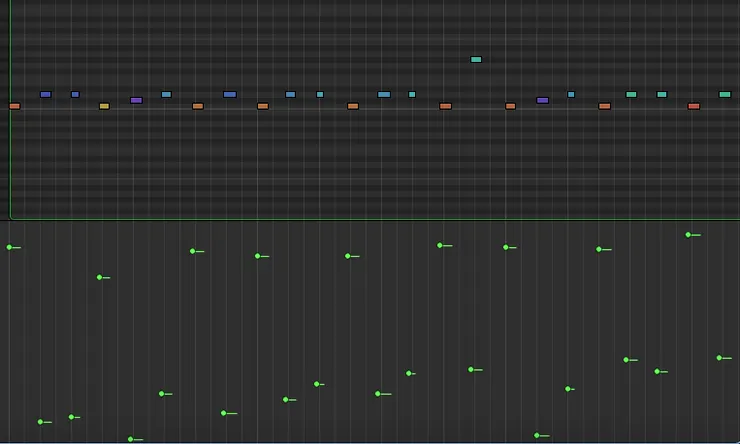740x444 pixels.
Task: Select the leftmost dark-blue note
Action: [x=45, y=94]
